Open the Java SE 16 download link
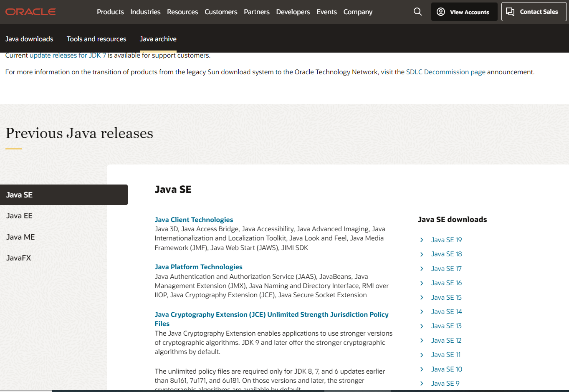 pyautogui.click(x=446, y=283)
